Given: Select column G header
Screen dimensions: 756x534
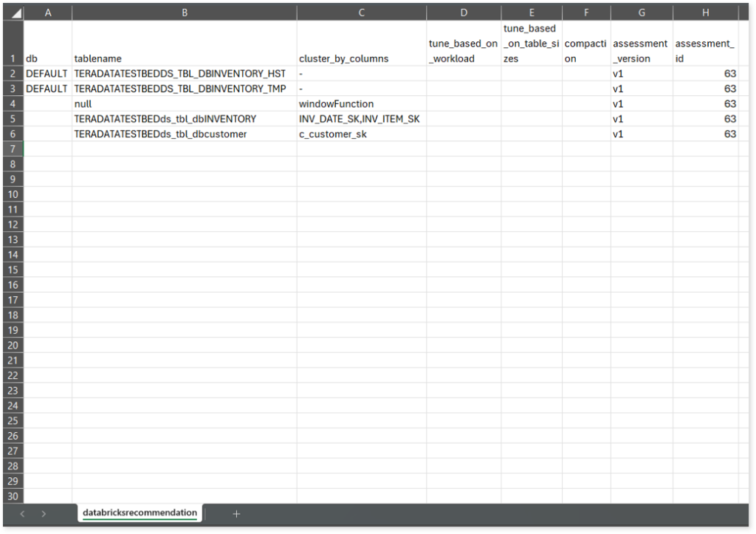Looking at the screenshot, I should tap(642, 13).
